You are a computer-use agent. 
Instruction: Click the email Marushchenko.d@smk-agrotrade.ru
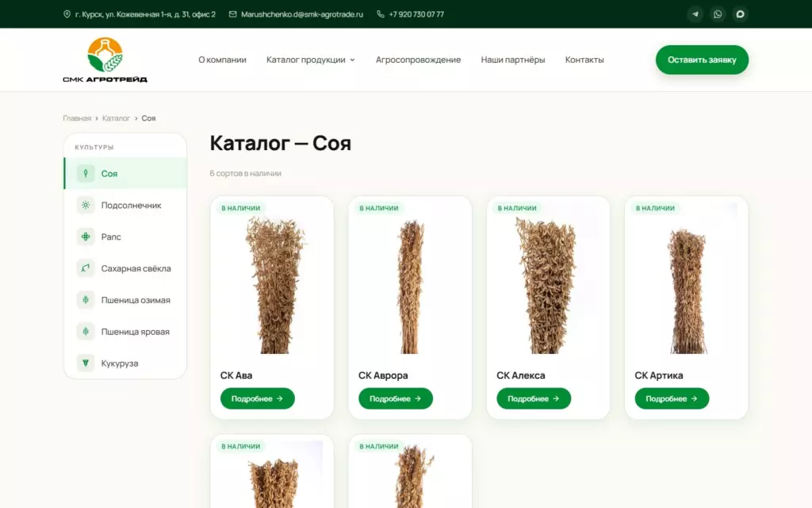coord(302,14)
